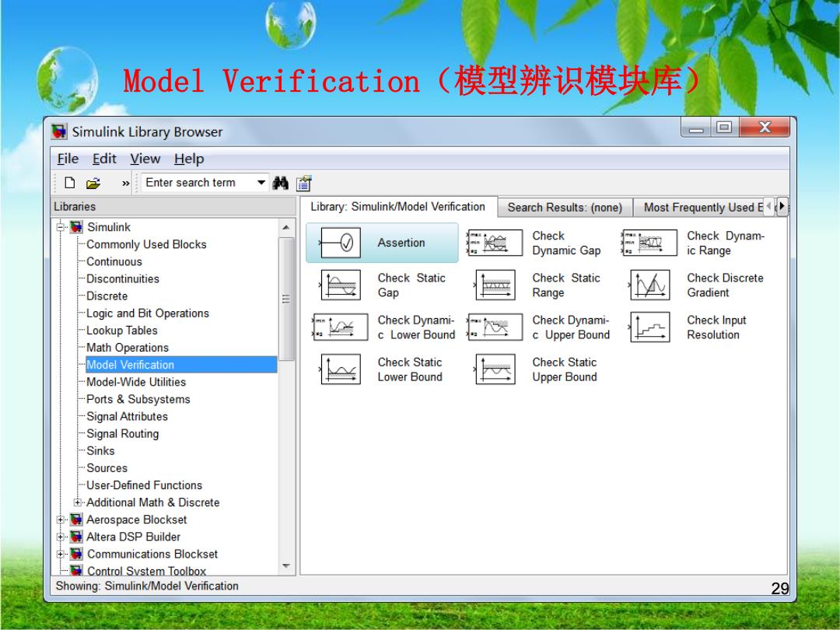Screen dimensions: 840x630
Task: Open the View menu
Action: tap(145, 159)
